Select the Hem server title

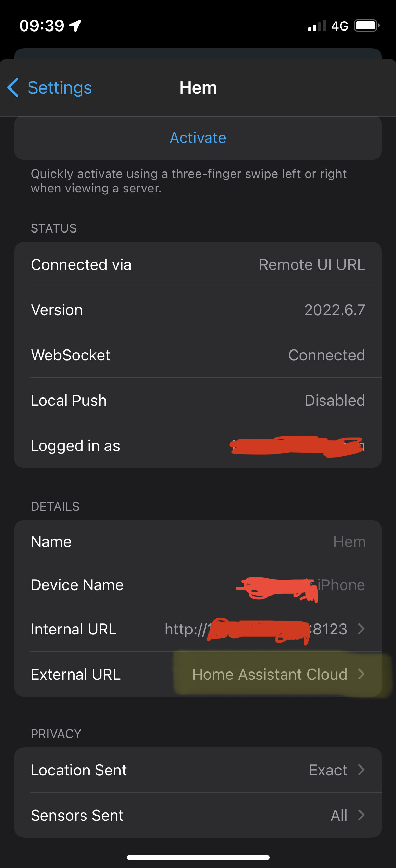click(x=198, y=88)
